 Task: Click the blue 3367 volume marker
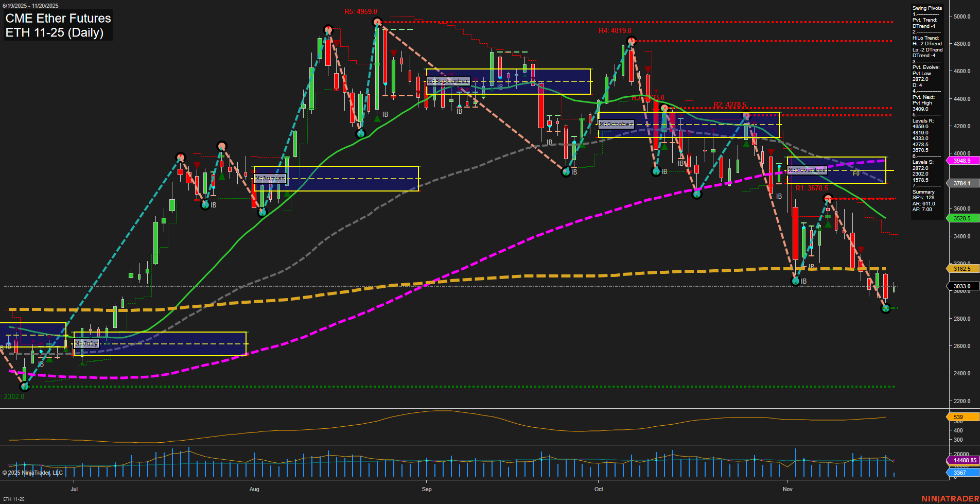coord(960,473)
